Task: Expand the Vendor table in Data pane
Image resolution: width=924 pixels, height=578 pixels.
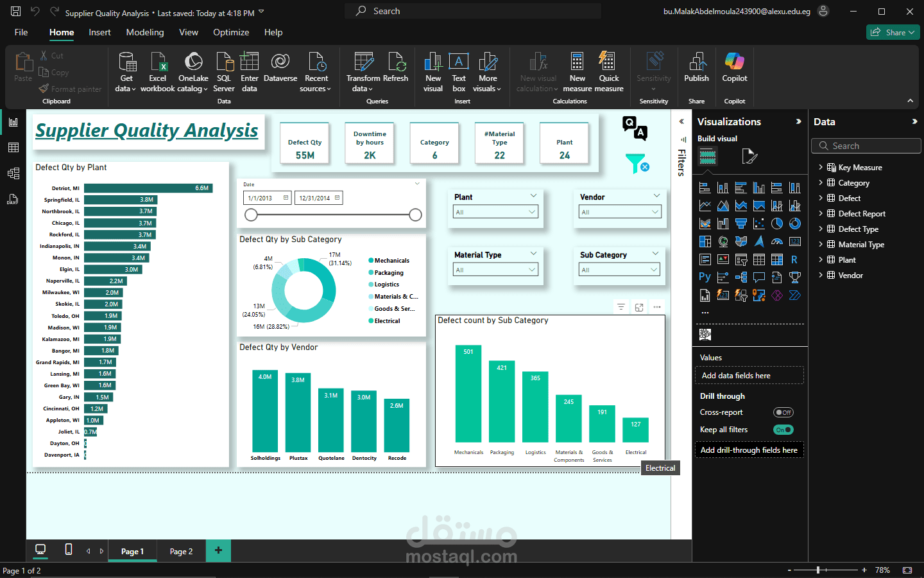Action: [x=821, y=275]
